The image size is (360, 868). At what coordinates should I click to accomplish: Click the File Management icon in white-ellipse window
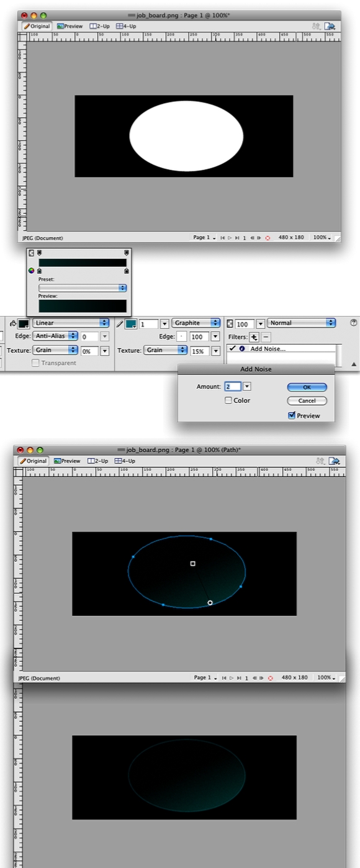pos(317,26)
